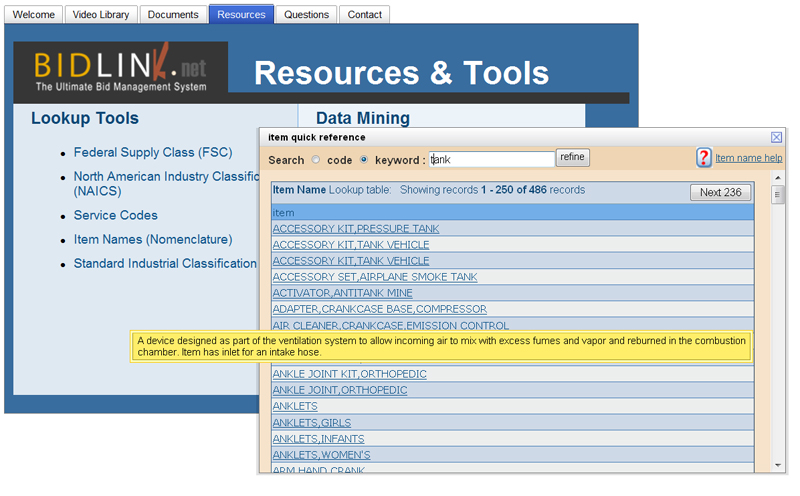
Task: Click the popup scrollbar down arrow
Action: 778,465
